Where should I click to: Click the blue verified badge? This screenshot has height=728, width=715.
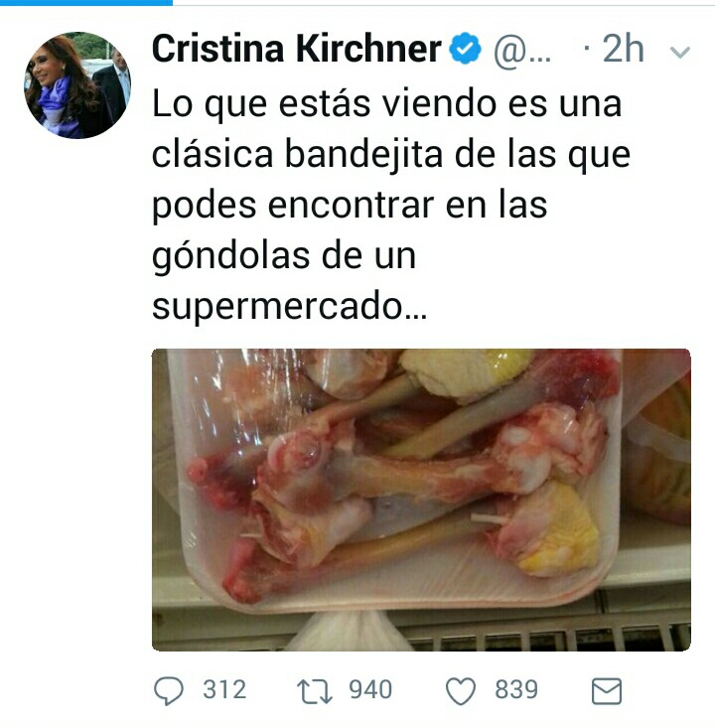(465, 49)
